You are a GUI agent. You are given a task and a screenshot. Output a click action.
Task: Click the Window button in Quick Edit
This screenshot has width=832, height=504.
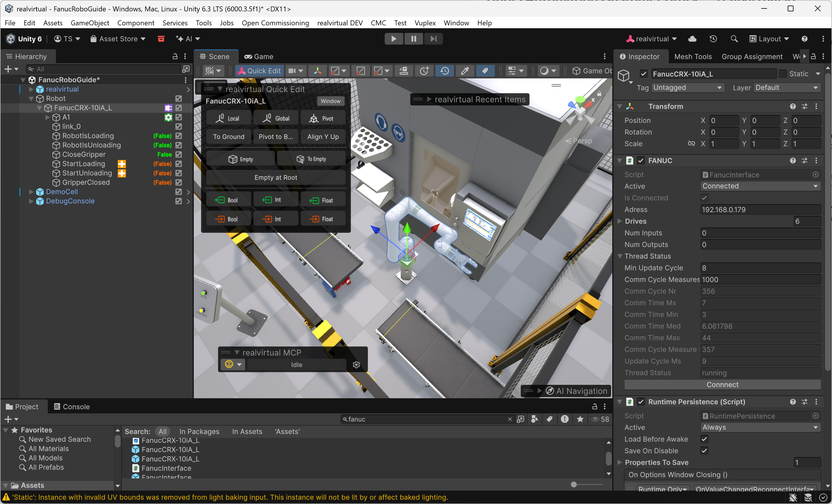(330, 101)
